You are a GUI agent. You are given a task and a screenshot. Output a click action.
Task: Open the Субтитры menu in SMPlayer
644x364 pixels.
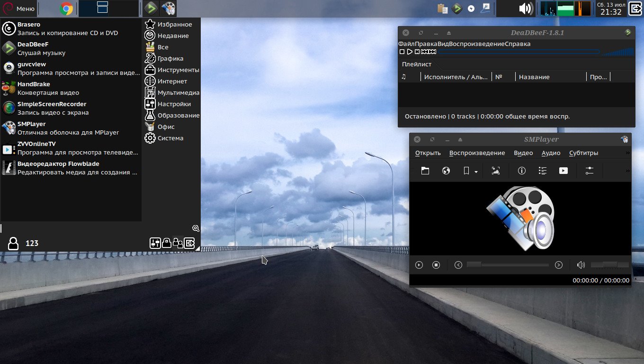pyautogui.click(x=583, y=153)
